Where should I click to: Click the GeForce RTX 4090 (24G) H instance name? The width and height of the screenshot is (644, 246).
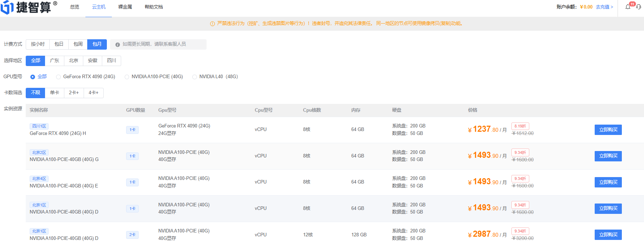(58, 134)
